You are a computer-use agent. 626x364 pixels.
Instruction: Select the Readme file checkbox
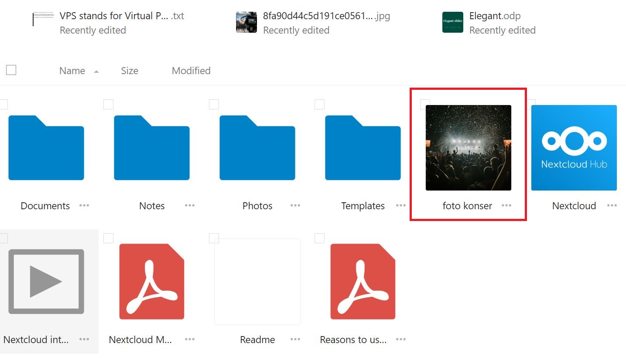214,238
